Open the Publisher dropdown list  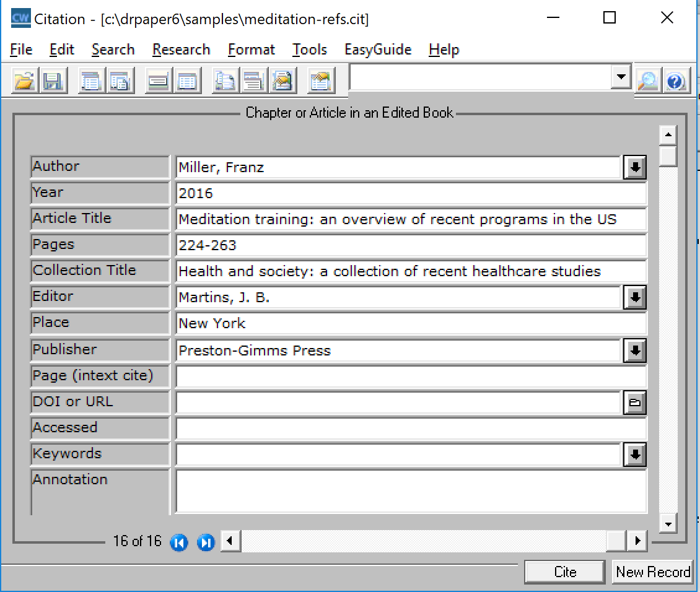634,351
